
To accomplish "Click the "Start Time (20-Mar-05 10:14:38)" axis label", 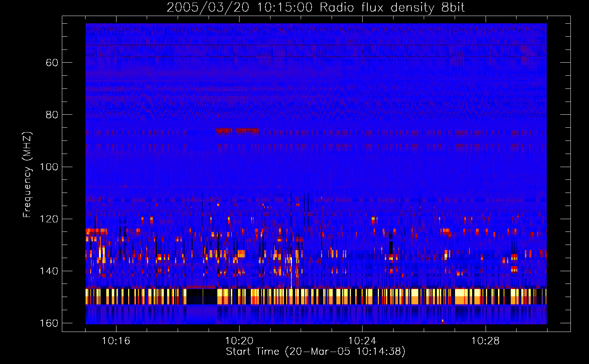I will (x=316, y=352).
